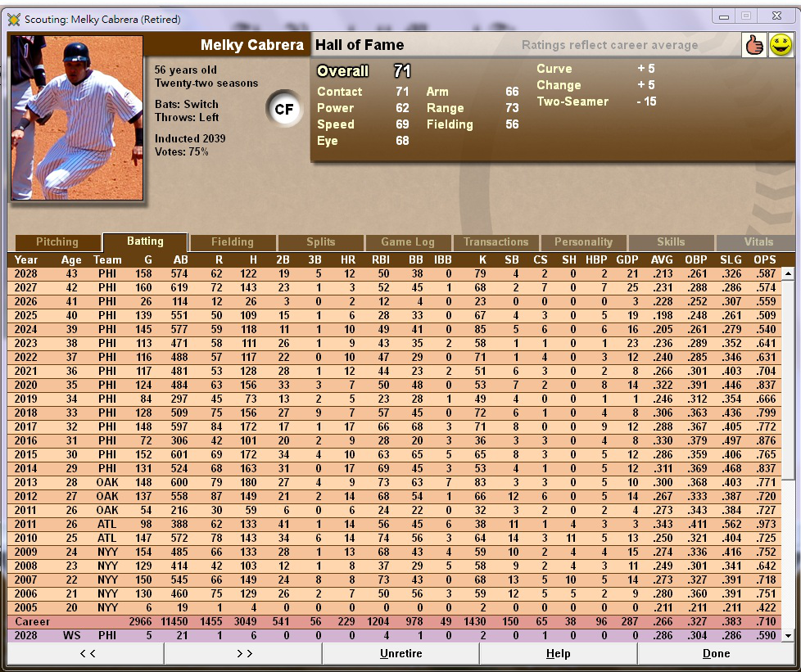Go to next player with >> button

(x=243, y=654)
